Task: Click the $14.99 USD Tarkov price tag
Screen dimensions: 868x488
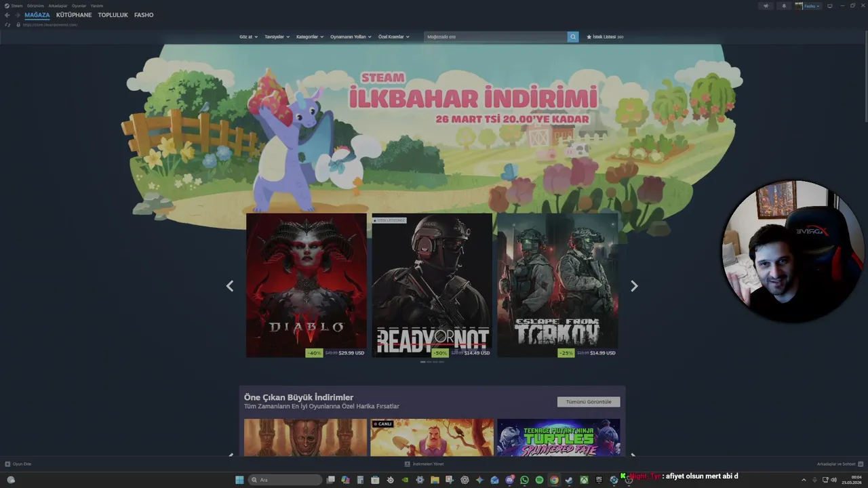Action: coord(603,353)
